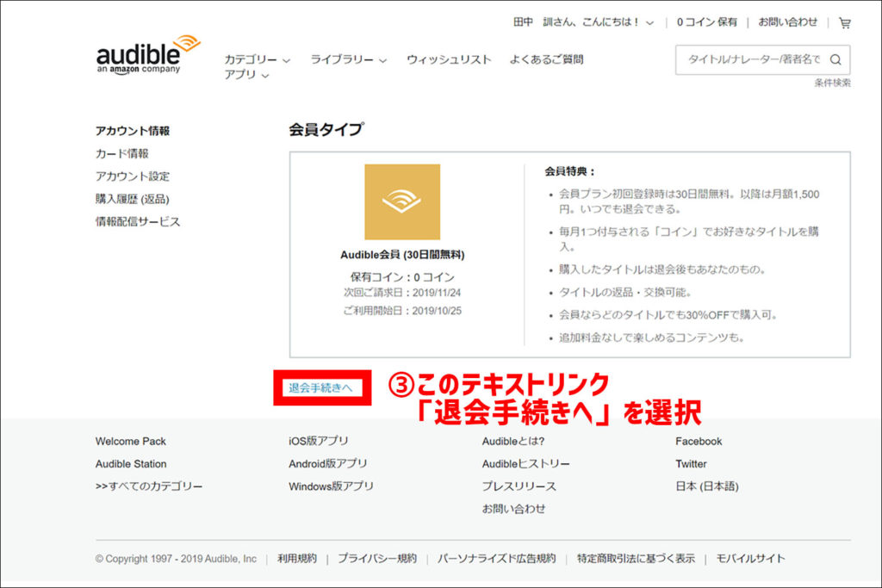The height and width of the screenshot is (588, 882).
Task: Click ご利用開始日：2019/10/25 text
Action: click(x=402, y=311)
